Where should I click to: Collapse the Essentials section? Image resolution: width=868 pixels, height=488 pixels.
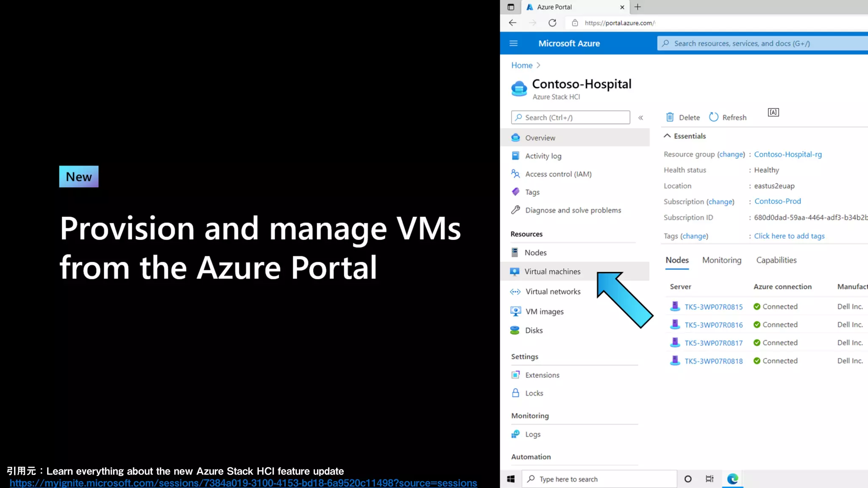coord(667,136)
